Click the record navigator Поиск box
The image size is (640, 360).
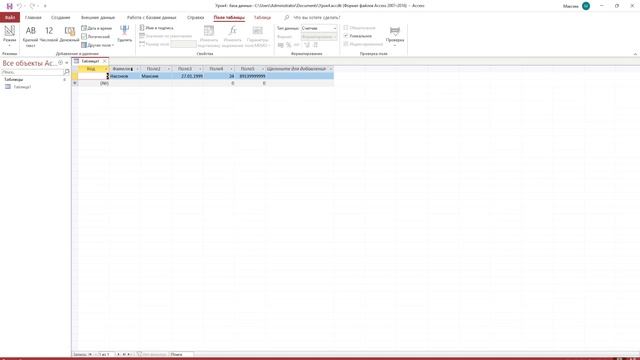(x=182, y=355)
